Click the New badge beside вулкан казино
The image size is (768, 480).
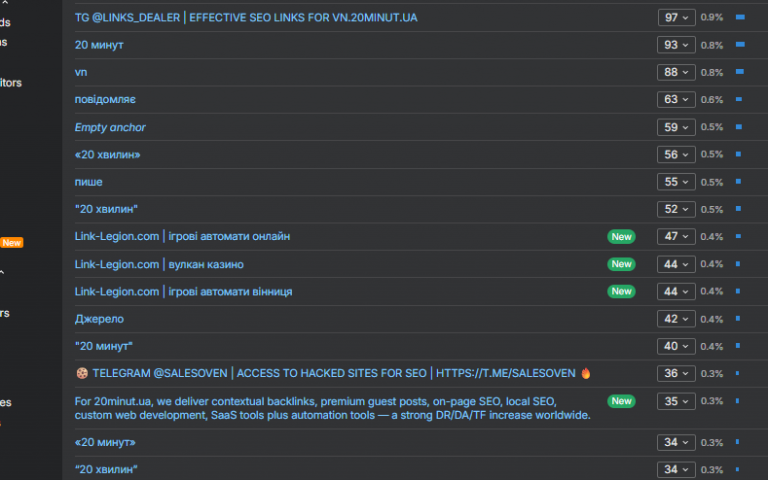622,264
